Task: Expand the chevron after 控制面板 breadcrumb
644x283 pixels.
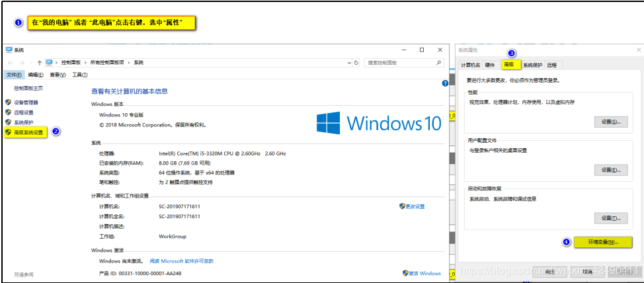Action: coord(84,63)
